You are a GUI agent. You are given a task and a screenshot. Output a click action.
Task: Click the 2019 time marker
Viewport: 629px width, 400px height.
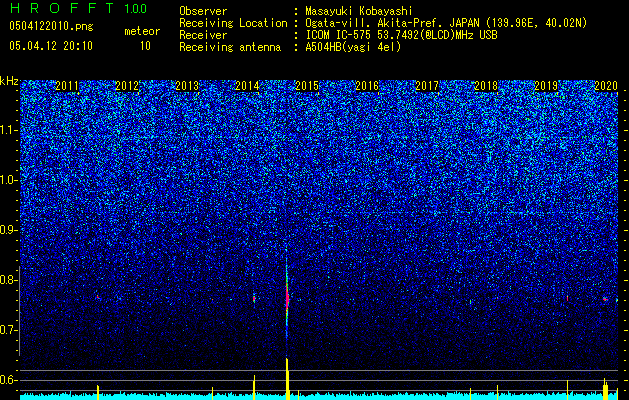(546, 85)
